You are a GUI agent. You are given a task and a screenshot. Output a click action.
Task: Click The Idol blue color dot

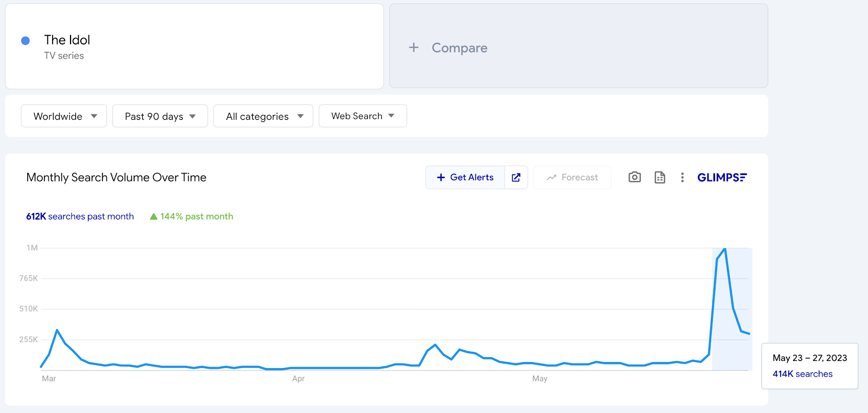coord(25,41)
